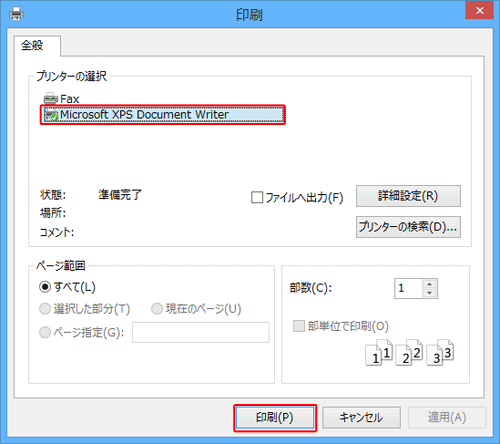Screen dimensions: 500x444
Task: Close the 印刷 dialog window
Action: tap(479, 11)
